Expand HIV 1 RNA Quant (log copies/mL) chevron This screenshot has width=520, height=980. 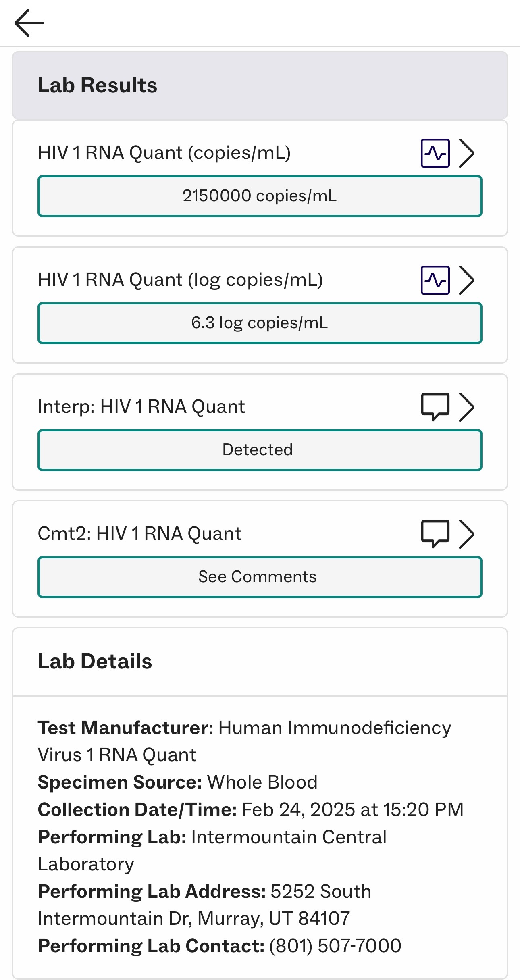(x=467, y=280)
